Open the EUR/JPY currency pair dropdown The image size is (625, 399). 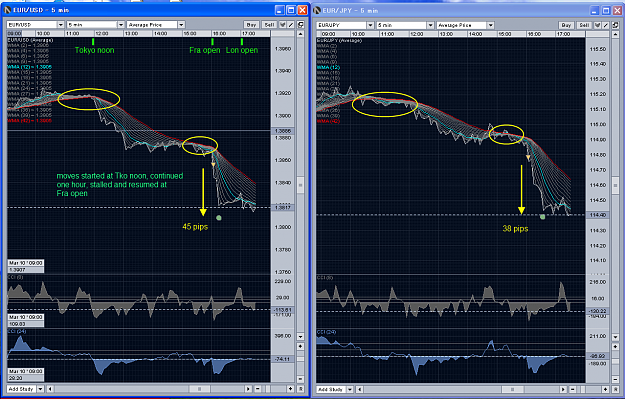click(x=345, y=25)
